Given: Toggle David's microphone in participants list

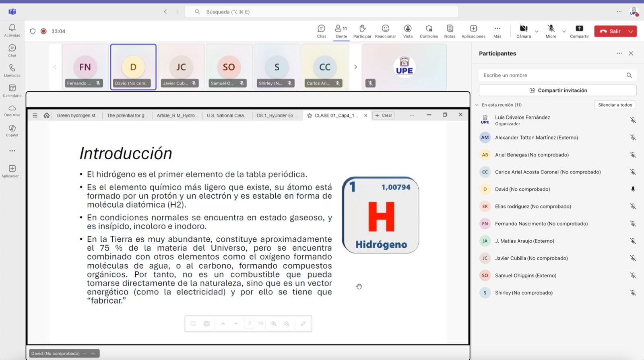Looking at the screenshot, I should (633, 189).
